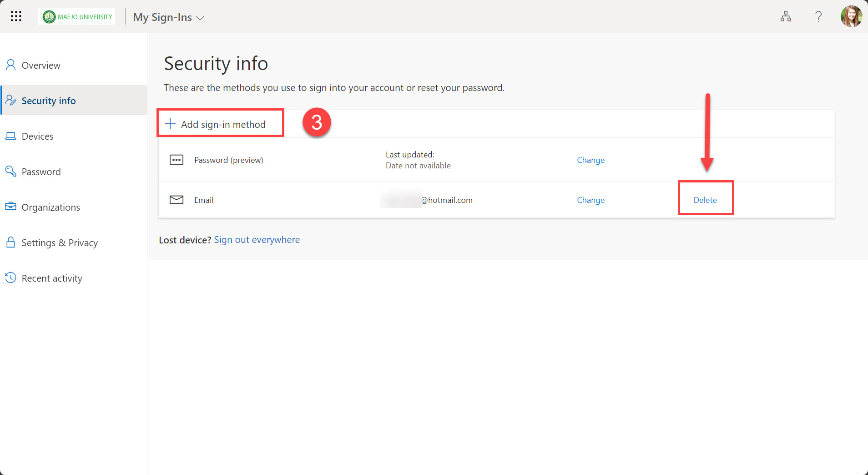Screen dimensions: 868x475
Task: Open the user profile avatar
Action: (x=851, y=17)
